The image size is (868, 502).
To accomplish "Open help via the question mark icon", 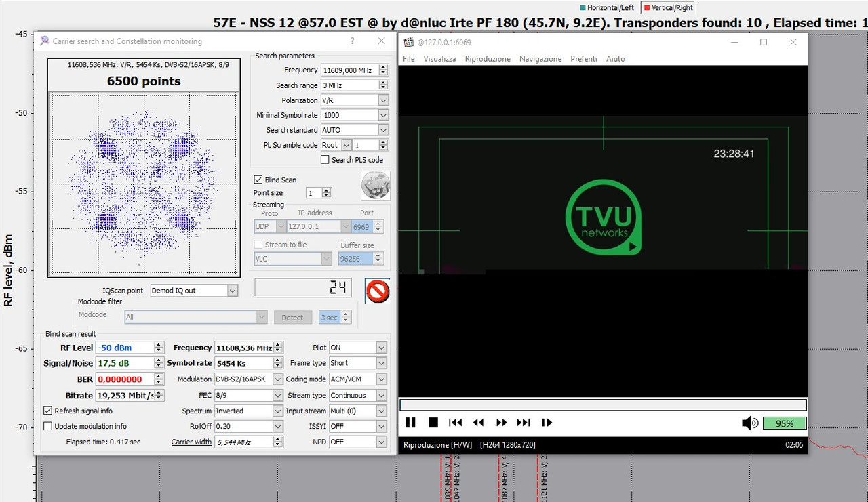I will (352, 41).
